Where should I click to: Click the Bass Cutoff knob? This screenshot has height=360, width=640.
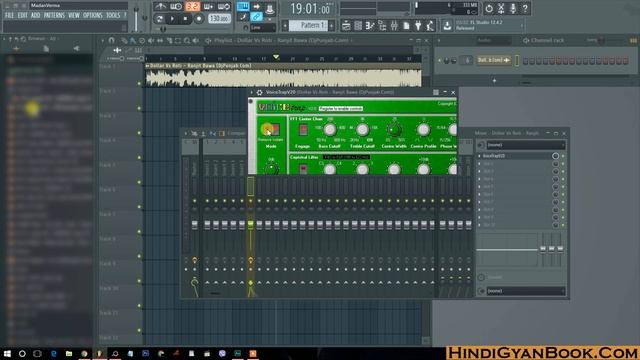329,129
